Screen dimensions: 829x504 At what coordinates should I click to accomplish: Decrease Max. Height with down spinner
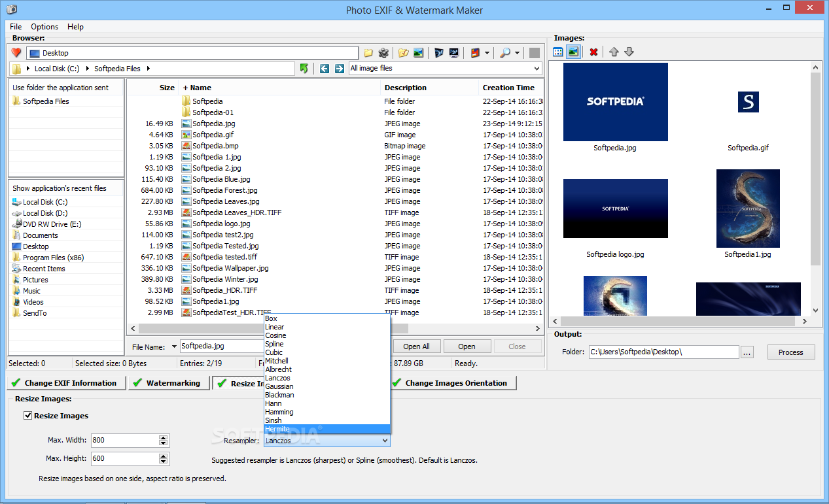coord(164,462)
